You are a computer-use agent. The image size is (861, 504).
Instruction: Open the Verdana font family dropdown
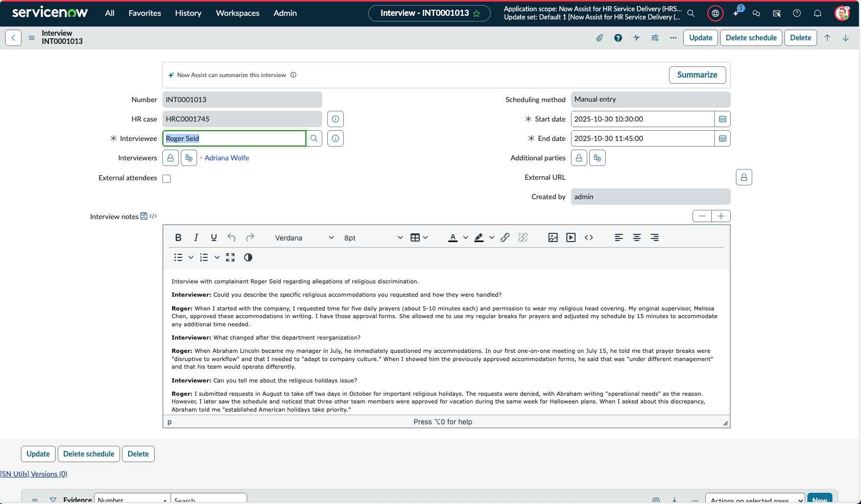[x=304, y=237]
